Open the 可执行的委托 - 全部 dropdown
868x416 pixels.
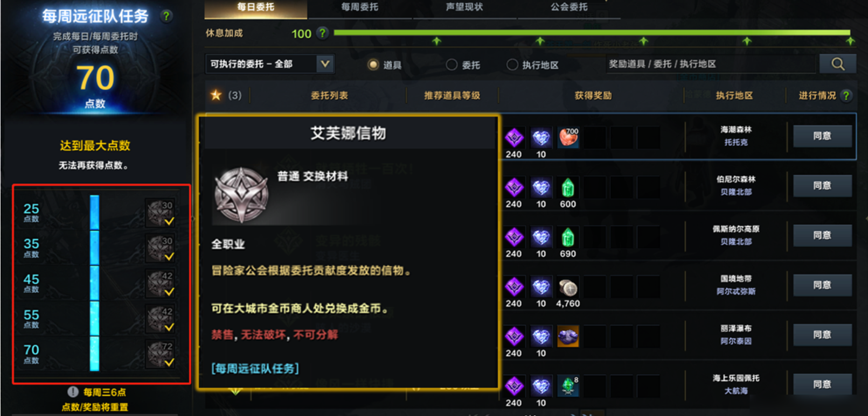(269, 64)
